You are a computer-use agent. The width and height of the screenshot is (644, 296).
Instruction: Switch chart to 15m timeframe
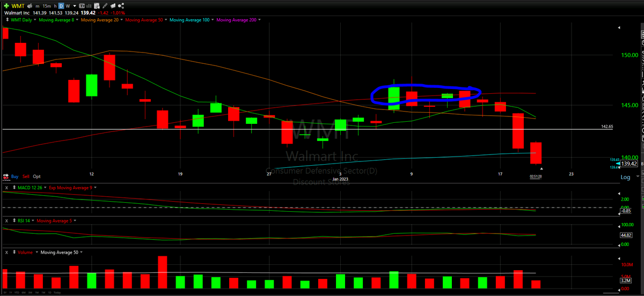pyautogui.click(x=47, y=6)
